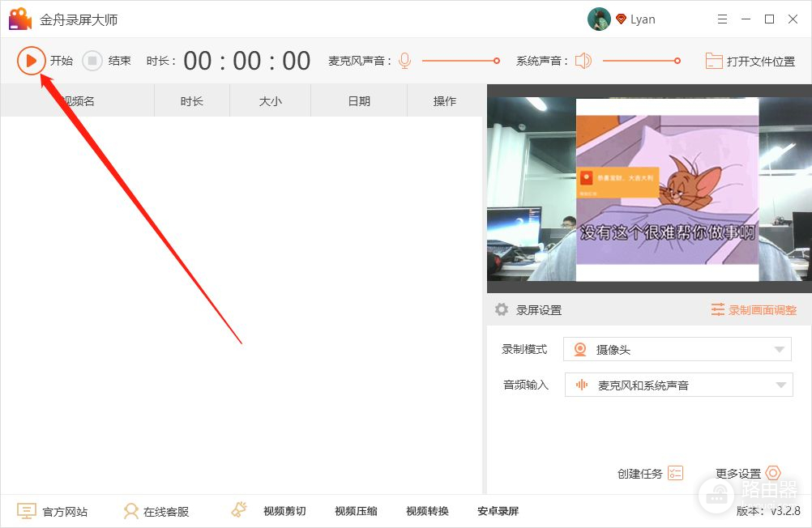Open the Official Website (官方网站) link
This screenshot has width=812, height=528.
53,511
